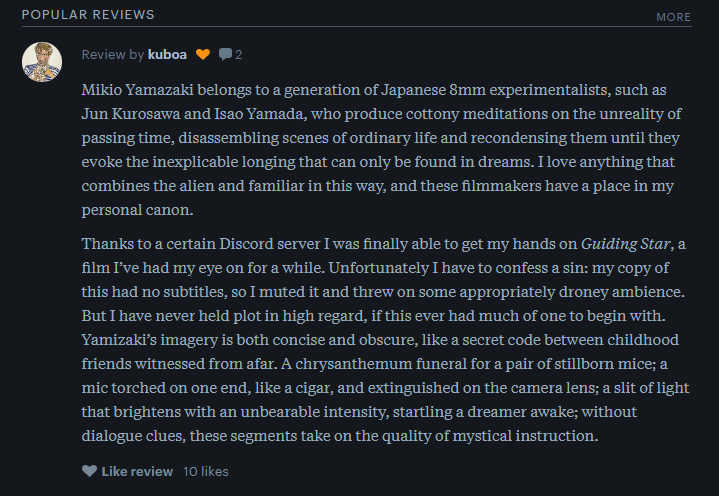The height and width of the screenshot is (496, 719).
Task: Click the orange heart icon beside kuboa
Action: click(x=202, y=54)
